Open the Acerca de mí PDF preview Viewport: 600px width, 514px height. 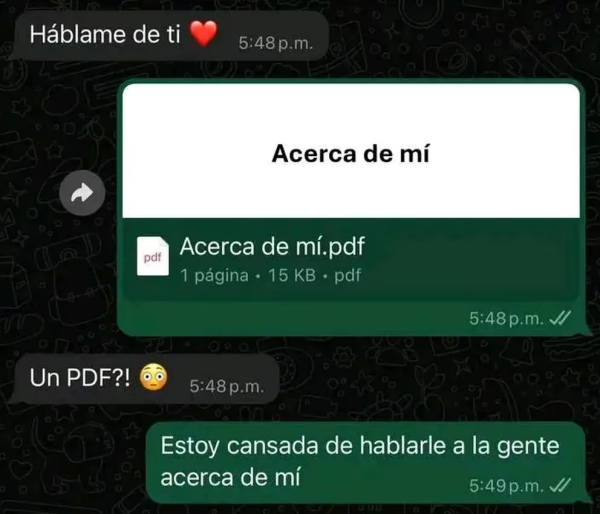click(351, 151)
